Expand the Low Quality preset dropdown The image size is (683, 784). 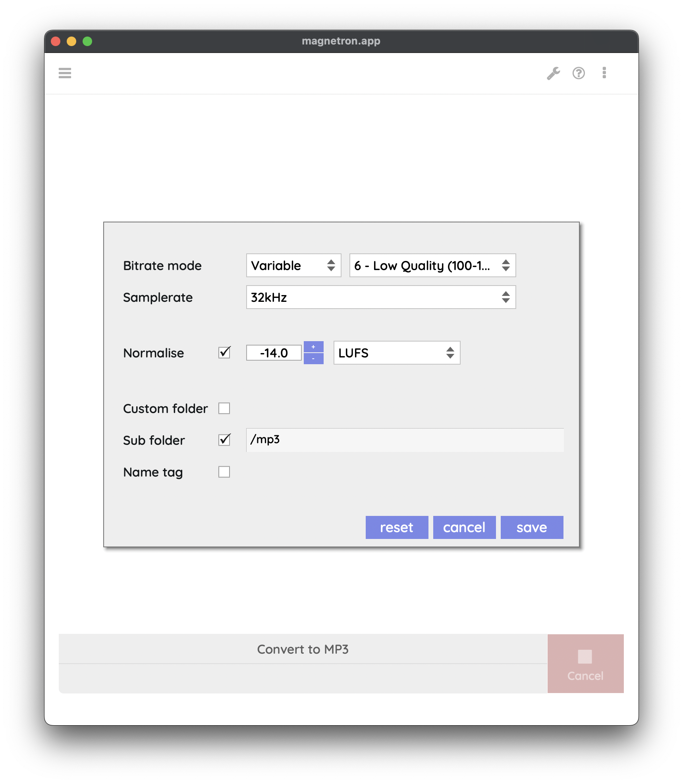coord(432,265)
